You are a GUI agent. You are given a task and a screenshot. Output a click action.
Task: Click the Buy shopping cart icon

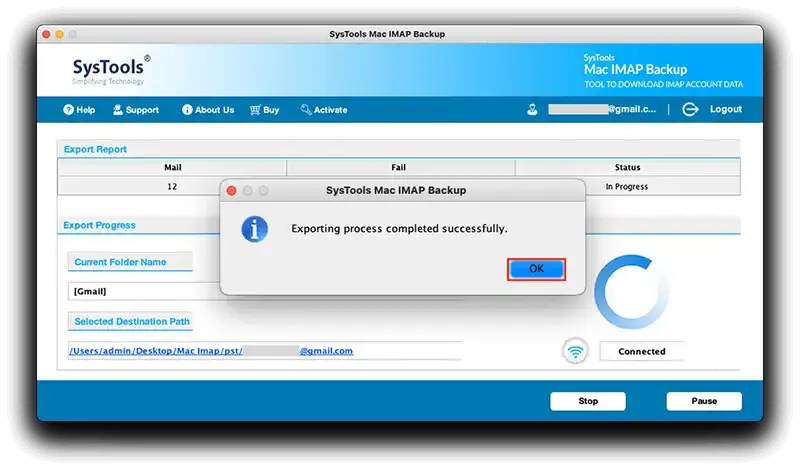(255, 110)
